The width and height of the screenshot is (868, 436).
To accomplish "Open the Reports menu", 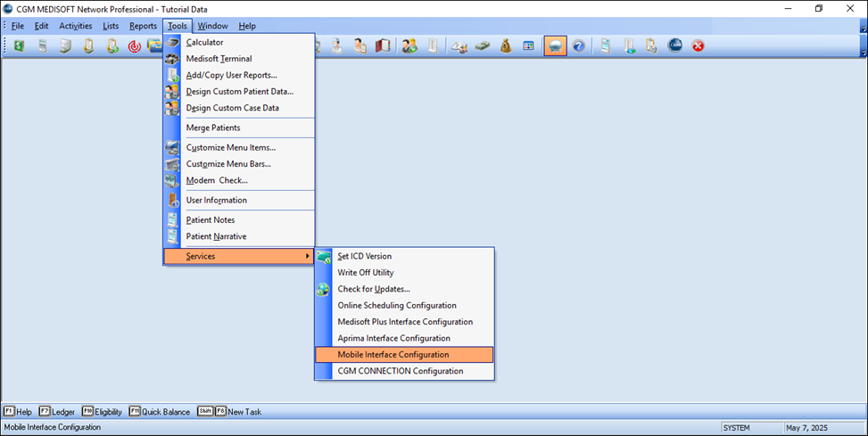I will coord(144,26).
